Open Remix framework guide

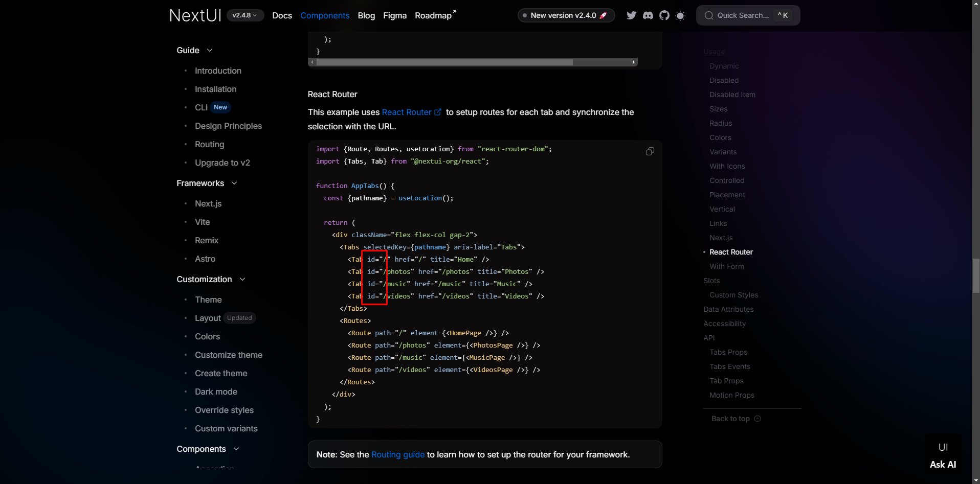pyautogui.click(x=206, y=240)
